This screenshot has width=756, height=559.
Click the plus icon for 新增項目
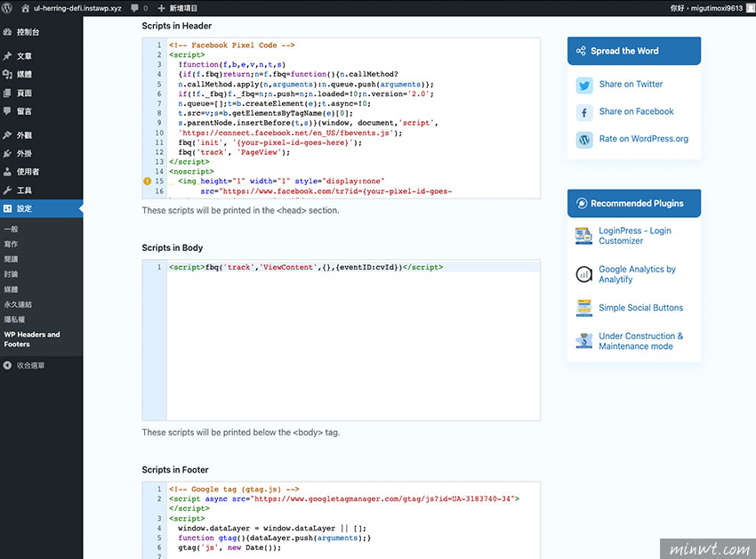point(161,8)
